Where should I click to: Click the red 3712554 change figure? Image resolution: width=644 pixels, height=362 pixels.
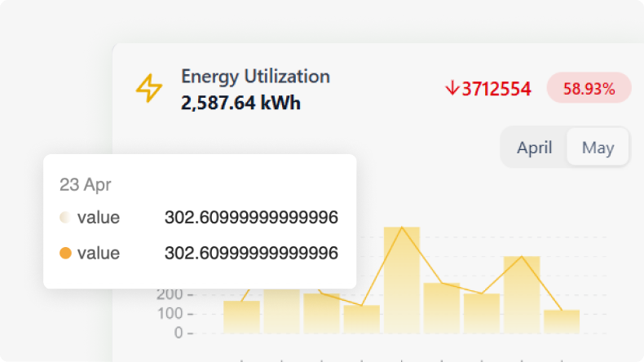click(x=496, y=88)
